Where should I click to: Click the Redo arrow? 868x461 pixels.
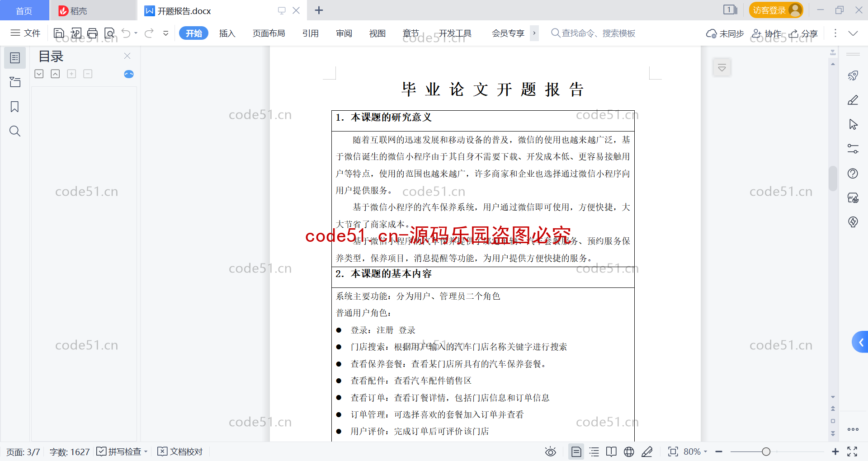pyautogui.click(x=149, y=33)
